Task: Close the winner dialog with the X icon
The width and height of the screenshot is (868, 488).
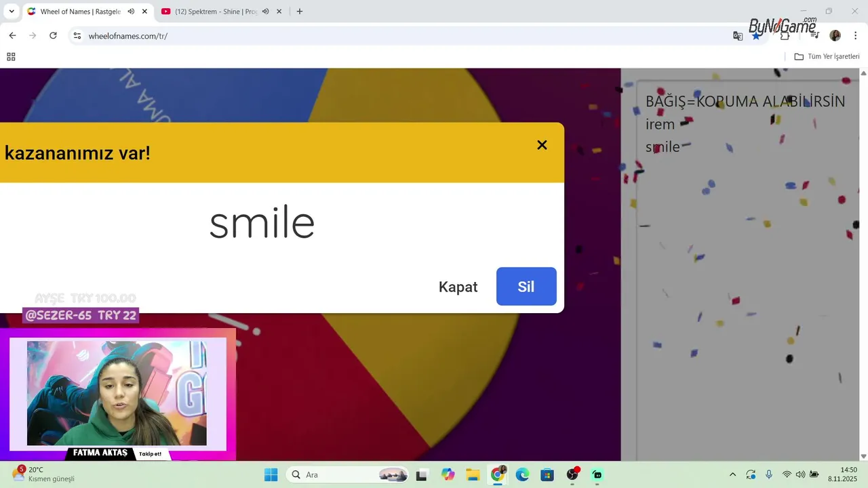Action: coord(542,145)
